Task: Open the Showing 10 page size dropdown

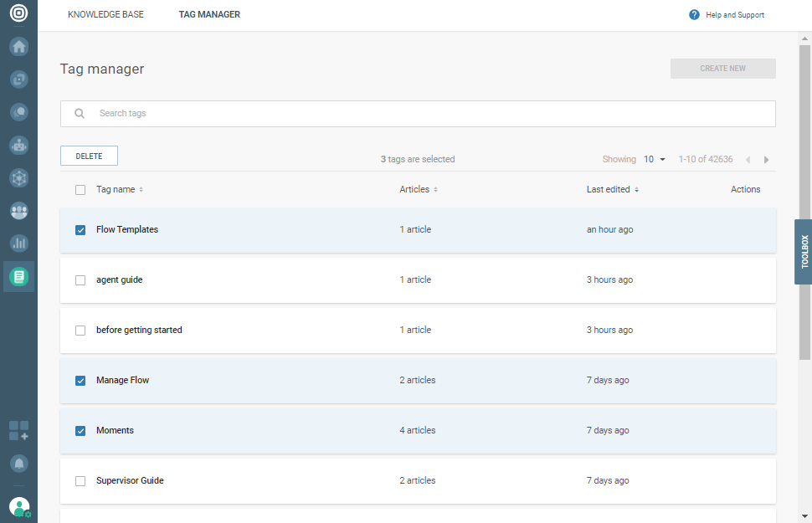Action: [652, 159]
